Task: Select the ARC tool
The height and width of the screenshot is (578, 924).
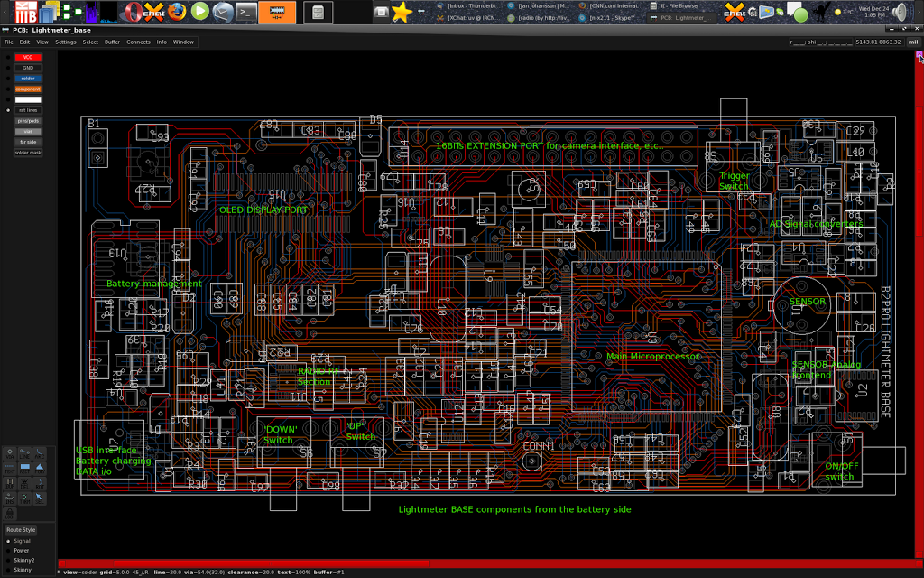Action: pos(41,452)
